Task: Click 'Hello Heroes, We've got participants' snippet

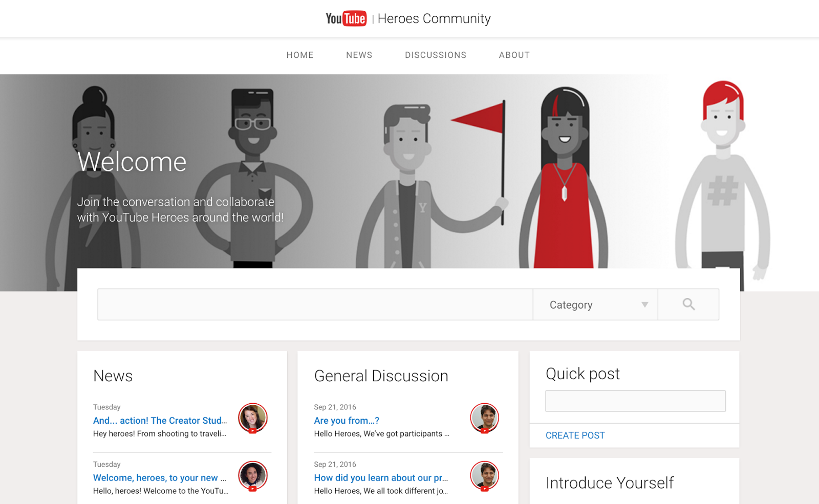Action: pyautogui.click(x=381, y=434)
